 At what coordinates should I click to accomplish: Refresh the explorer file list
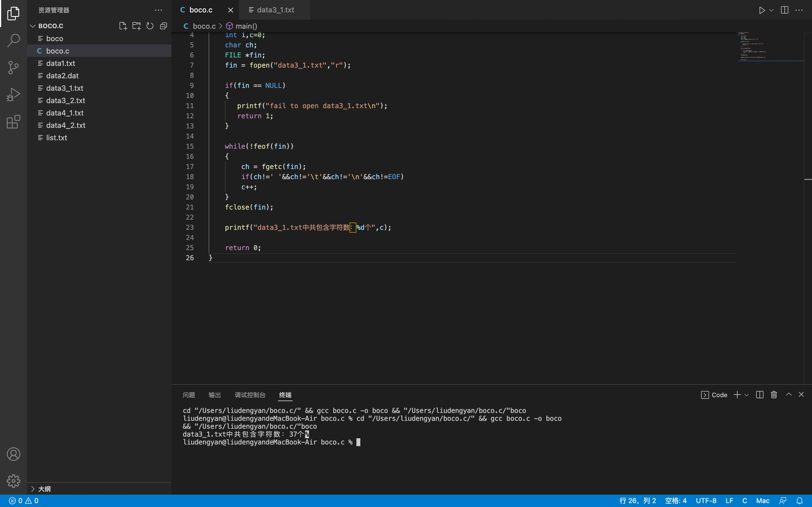[x=150, y=26]
